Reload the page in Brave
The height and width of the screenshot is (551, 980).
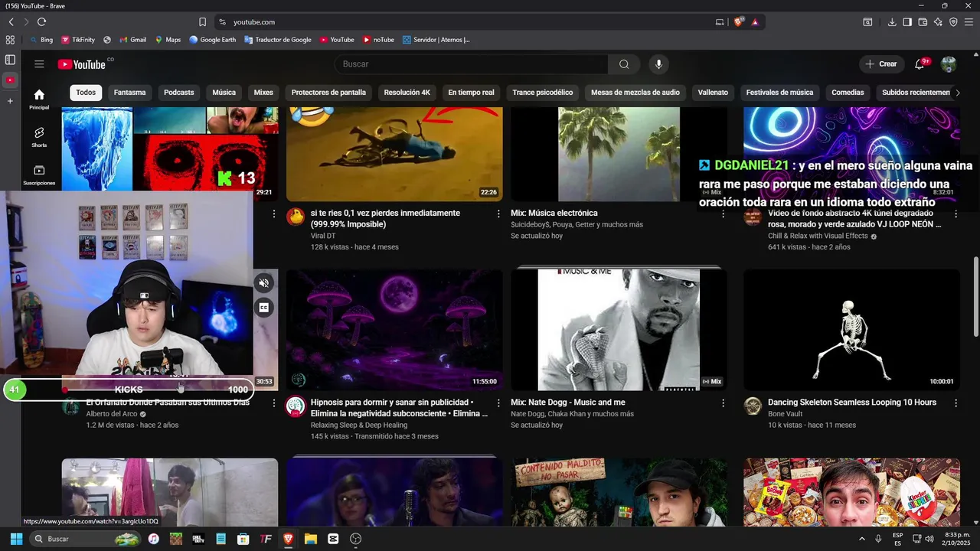pos(41,22)
